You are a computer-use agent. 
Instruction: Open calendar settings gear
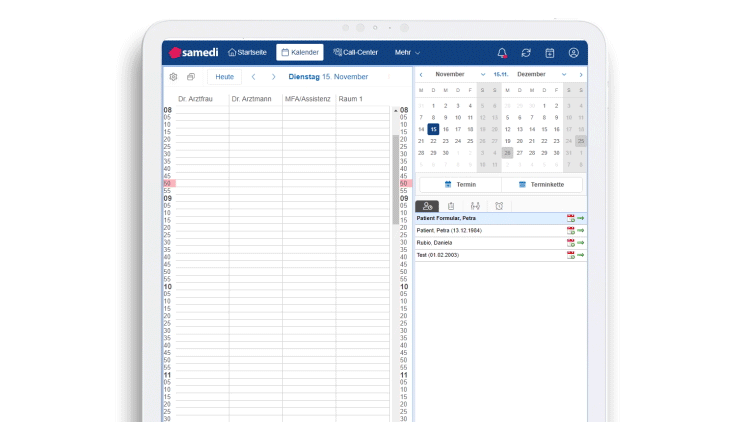173,77
